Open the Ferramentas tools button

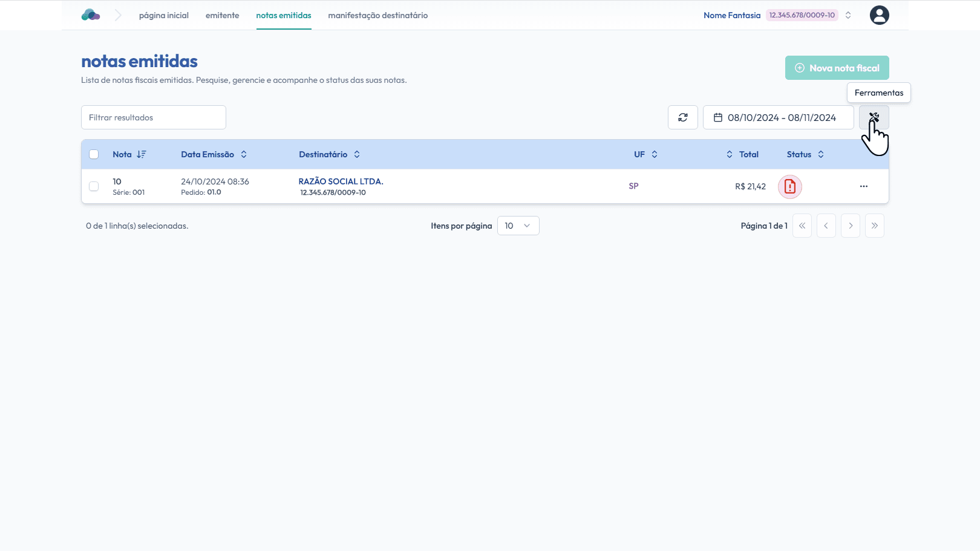(874, 117)
